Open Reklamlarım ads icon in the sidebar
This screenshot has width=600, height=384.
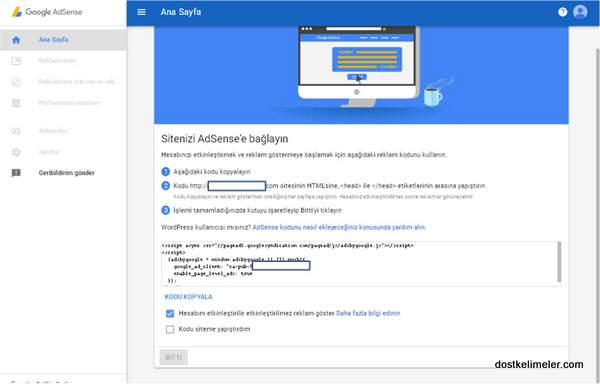(16, 61)
